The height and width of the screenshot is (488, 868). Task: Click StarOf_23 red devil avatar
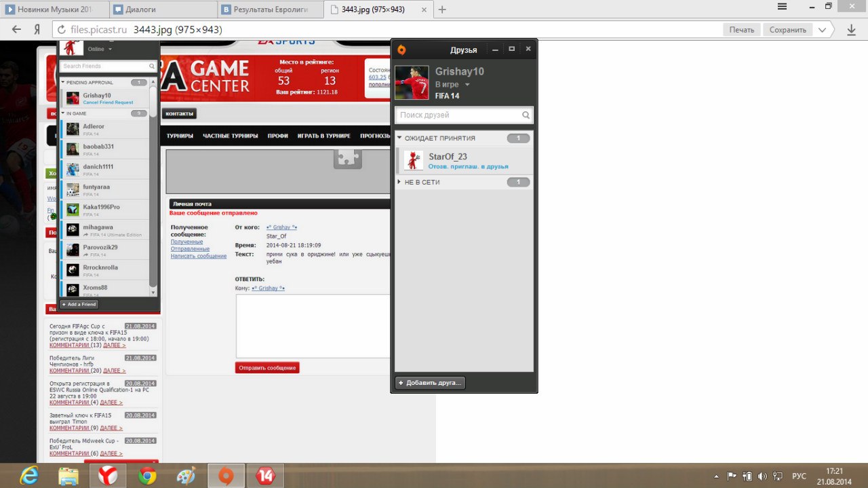point(414,161)
